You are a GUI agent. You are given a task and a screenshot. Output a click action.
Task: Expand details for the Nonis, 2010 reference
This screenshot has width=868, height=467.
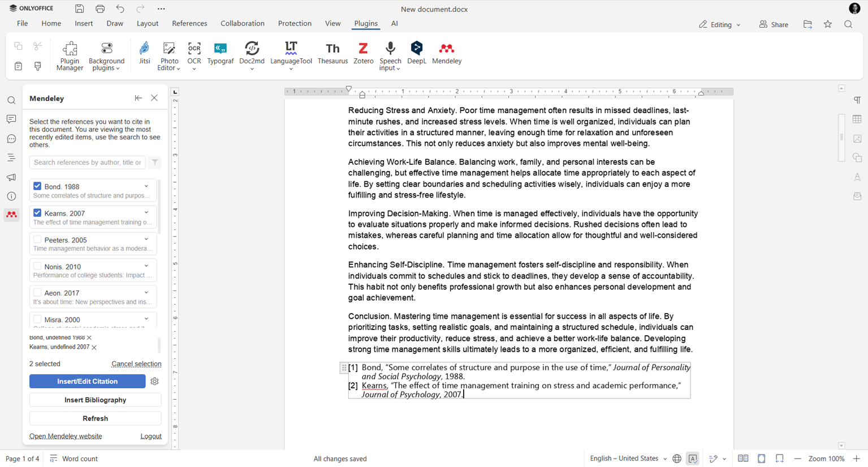(x=146, y=266)
